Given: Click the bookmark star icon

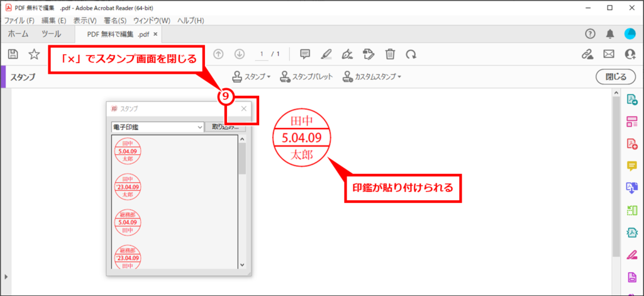Looking at the screenshot, I should (34, 54).
